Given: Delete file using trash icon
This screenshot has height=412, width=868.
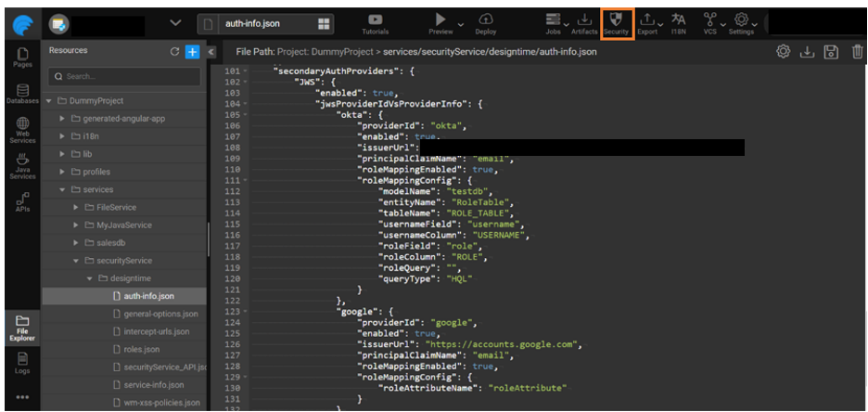Looking at the screenshot, I should point(857,52).
